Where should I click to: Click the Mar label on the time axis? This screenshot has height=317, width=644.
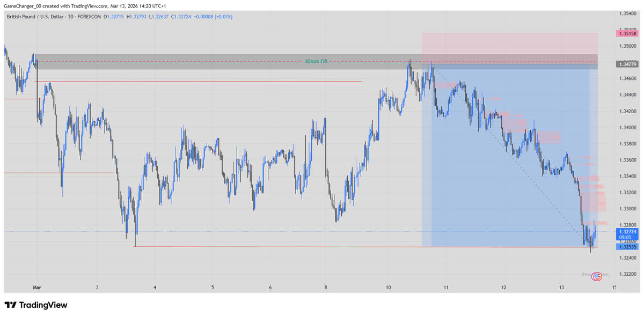pyautogui.click(x=36, y=287)
